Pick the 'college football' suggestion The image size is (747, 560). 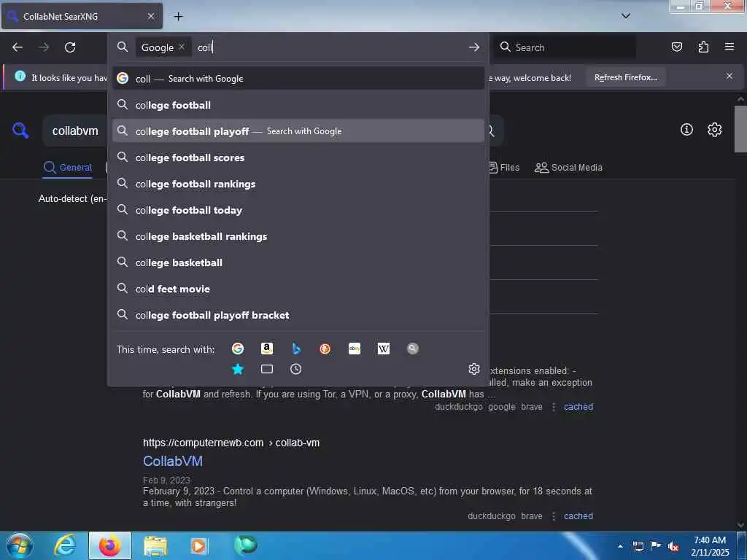(x=298, y=105)
